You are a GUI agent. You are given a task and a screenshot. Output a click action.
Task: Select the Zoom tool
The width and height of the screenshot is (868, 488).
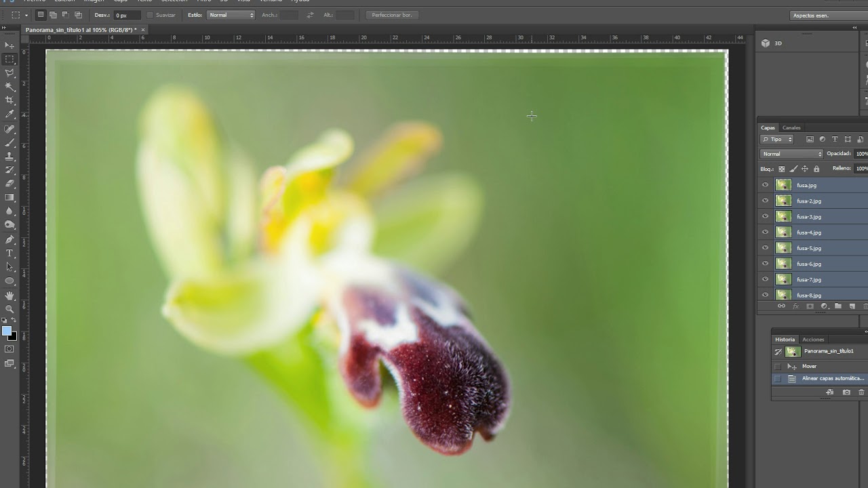(x=9, y=309)
